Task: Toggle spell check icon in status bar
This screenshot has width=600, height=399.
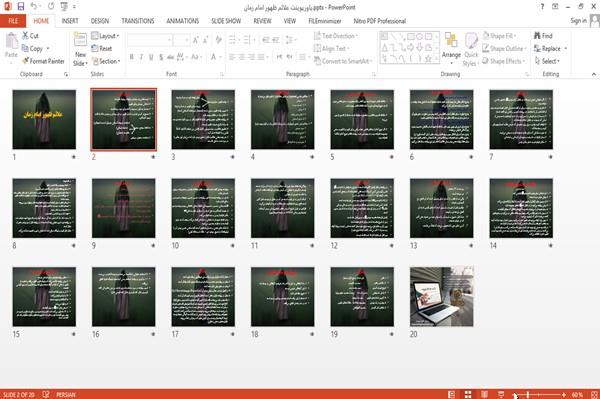Action: (46, 394)
